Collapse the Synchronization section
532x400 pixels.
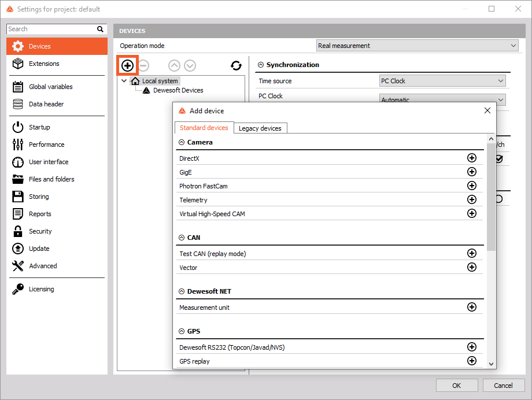[x=261, y=65]
